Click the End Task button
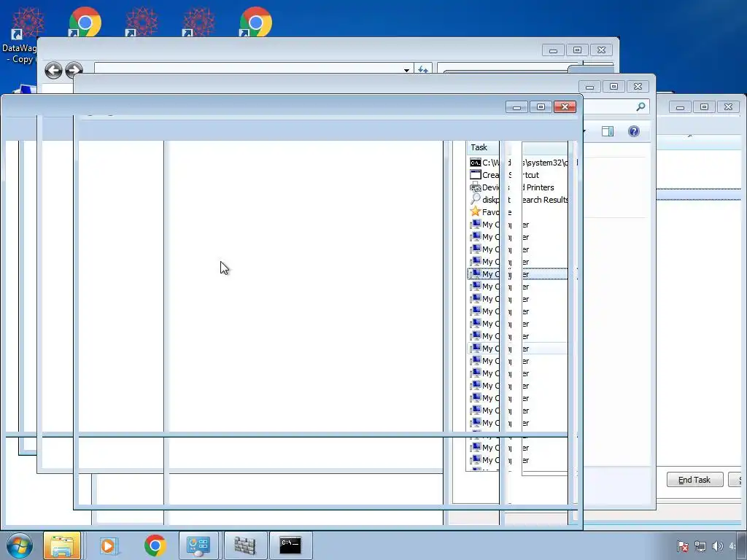This screenshot has height=560, width=747. click(694, 480)
